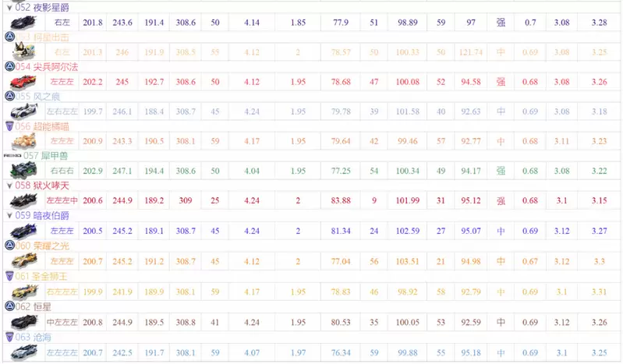Select the title 062 恒星
The width and height of the screenshot is (623, 364).
pos(33,307)
